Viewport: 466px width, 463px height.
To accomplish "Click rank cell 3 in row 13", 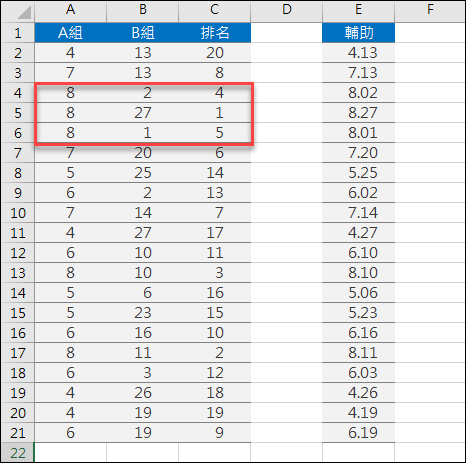I will tap(215, 273).
